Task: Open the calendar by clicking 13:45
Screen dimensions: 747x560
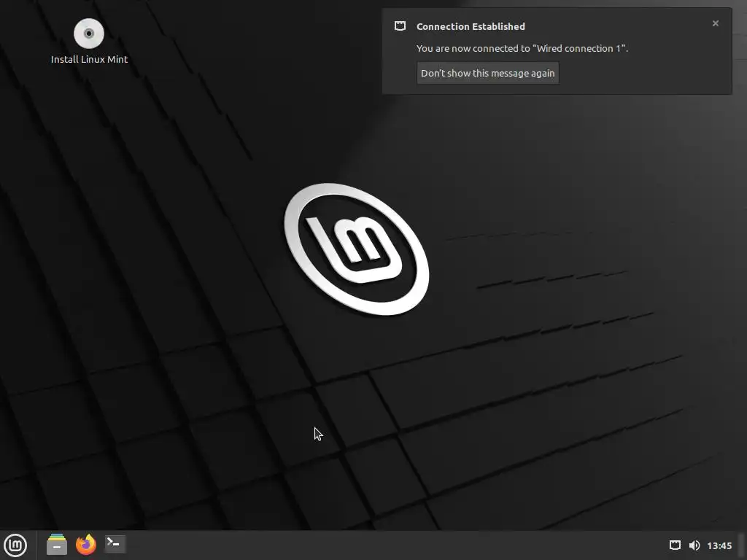Action: coord(719,545)
